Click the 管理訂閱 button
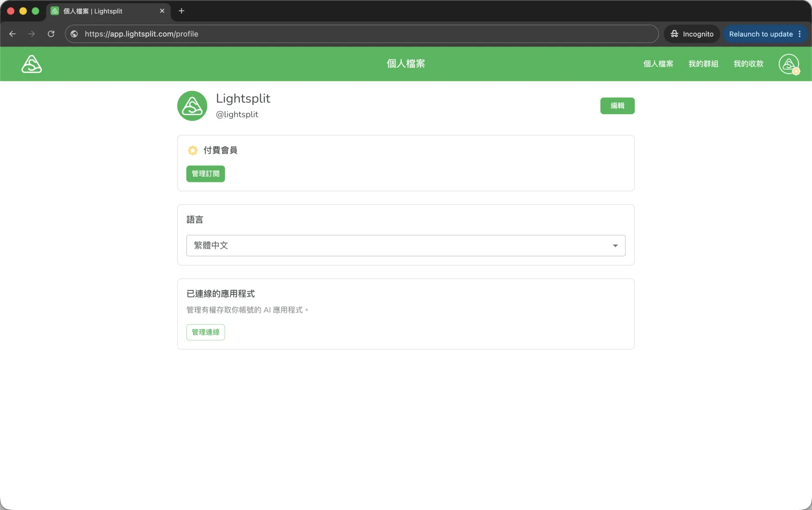The width and height of the screenshot is (812, 510). (x=206, y=174)
